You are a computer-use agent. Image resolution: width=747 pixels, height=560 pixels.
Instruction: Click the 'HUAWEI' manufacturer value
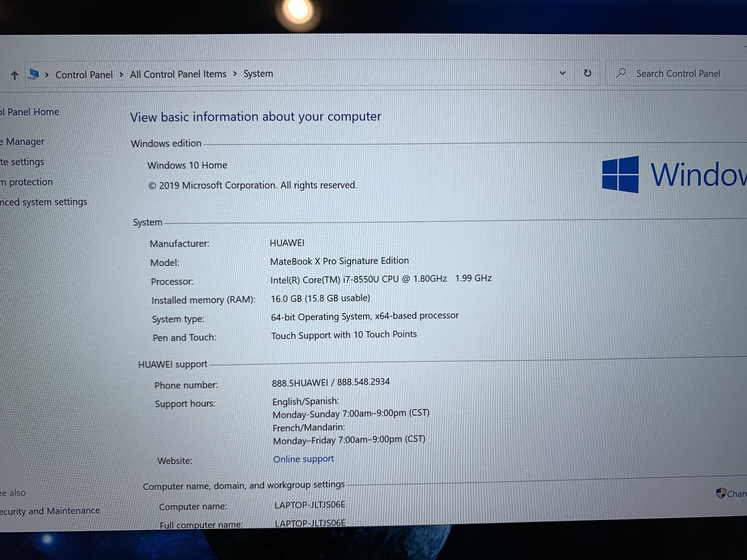tap(287, 243)
